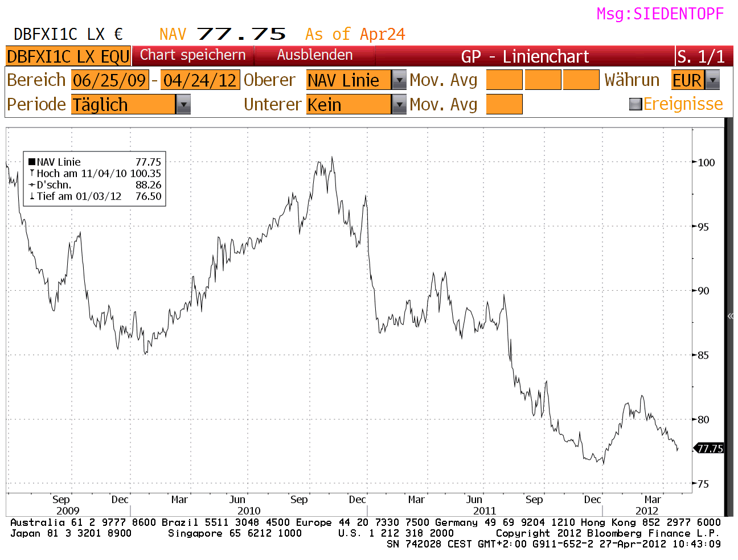Click the 2009 year label on time axis
Screen dimensions: 738x560
(68, 510)
